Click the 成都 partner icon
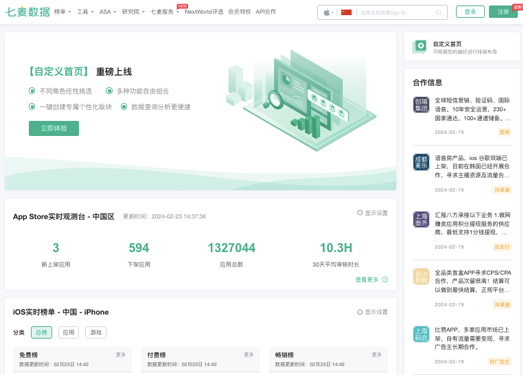The height and width of the screenshot is (375, 523). tap(421, 162)
